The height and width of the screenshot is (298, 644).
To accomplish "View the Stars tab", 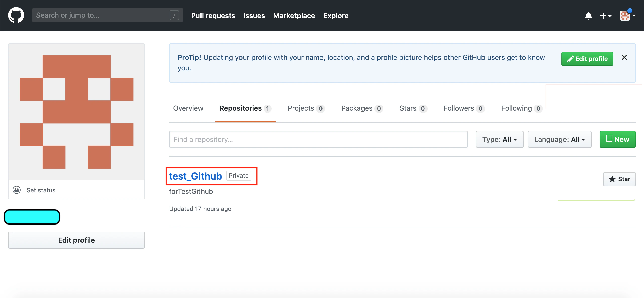I will click(413, 108).
